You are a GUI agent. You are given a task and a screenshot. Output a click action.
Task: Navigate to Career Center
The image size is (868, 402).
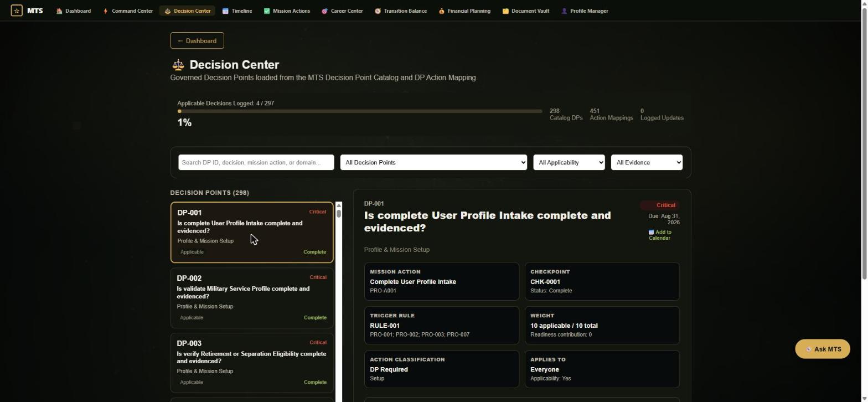pyautogui.click(x=342, y=11)
